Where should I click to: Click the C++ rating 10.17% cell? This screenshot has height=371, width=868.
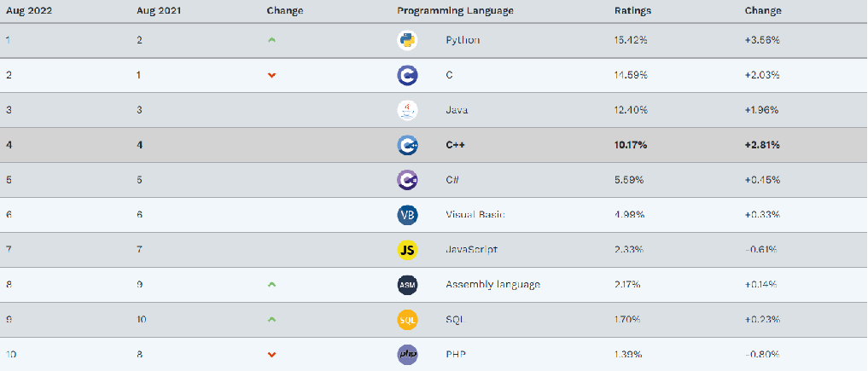click(x=631, y=145)
